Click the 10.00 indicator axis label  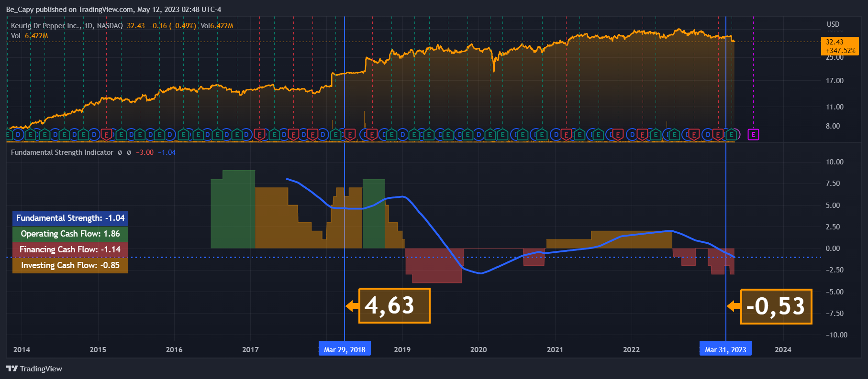pos(835,162)
